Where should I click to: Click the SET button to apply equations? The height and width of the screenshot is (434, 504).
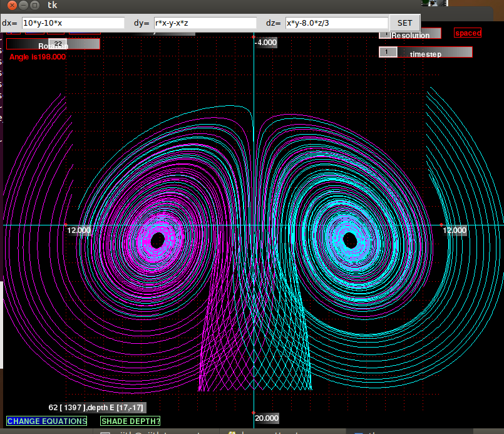(405, 23)
